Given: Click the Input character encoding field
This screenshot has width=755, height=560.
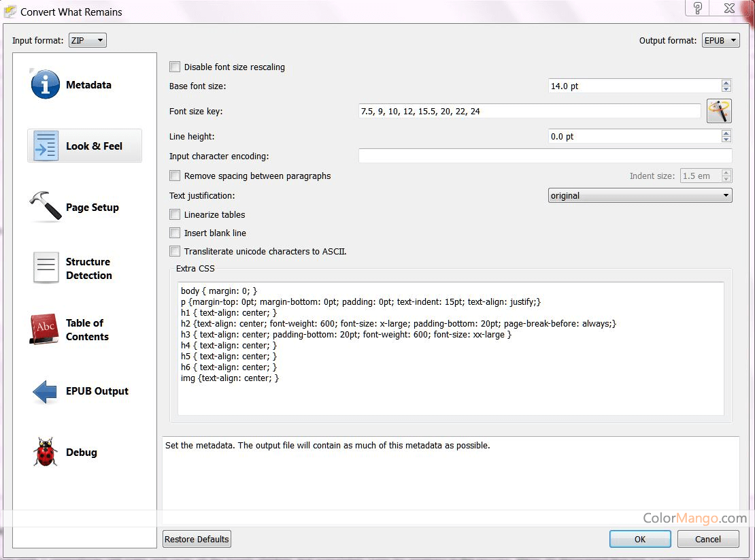Looking at the screenshot, I should pyautogui.click(x=545, y=156).
